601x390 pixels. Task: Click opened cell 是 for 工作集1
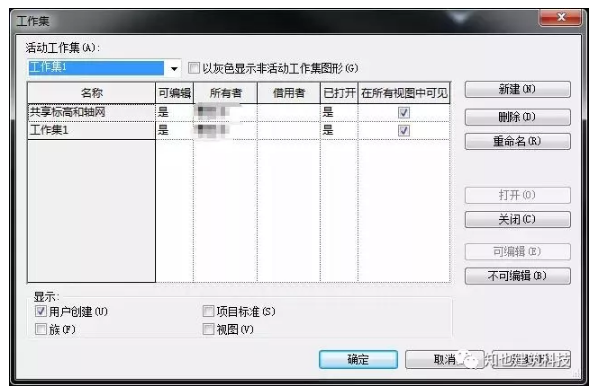tap(339, 130)
